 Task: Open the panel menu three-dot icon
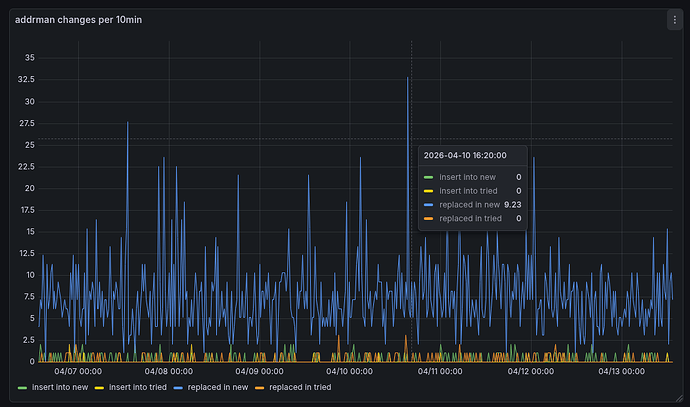[673, 20]
